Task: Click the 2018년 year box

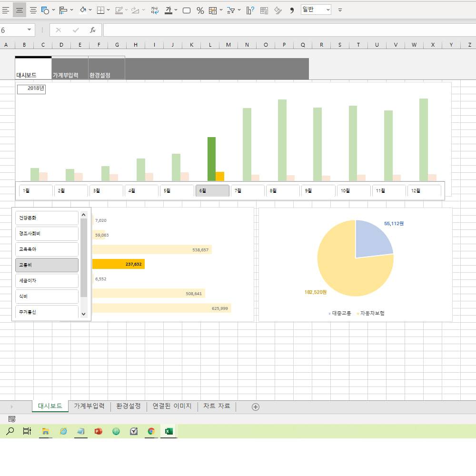Action: point(31,89)
